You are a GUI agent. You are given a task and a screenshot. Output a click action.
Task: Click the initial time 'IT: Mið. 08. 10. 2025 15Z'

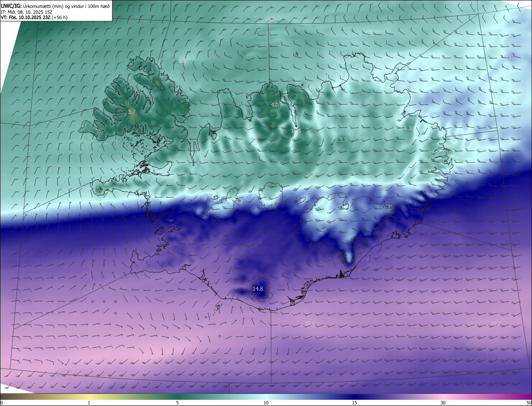(x=27, y=12)
